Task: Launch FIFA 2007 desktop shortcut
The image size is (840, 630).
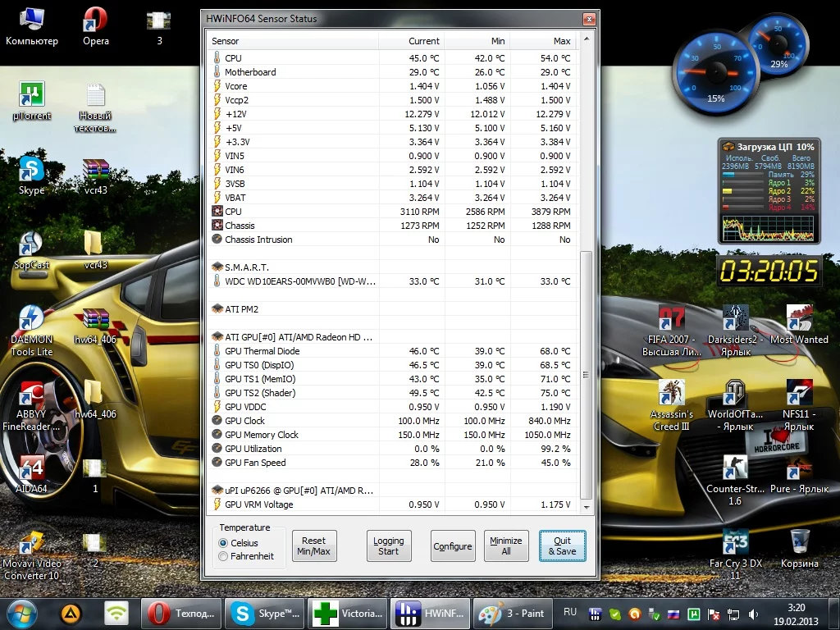Action: 671,331
